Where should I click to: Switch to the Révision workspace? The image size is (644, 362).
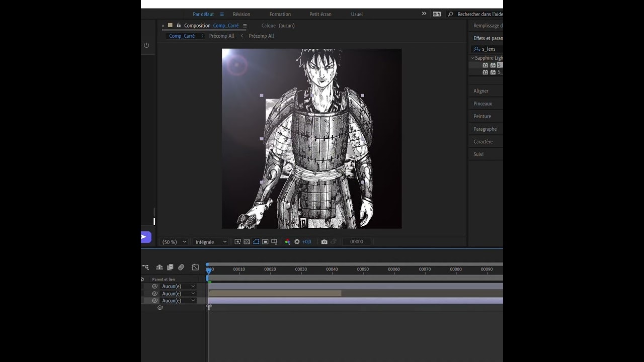tap(242, 14)
